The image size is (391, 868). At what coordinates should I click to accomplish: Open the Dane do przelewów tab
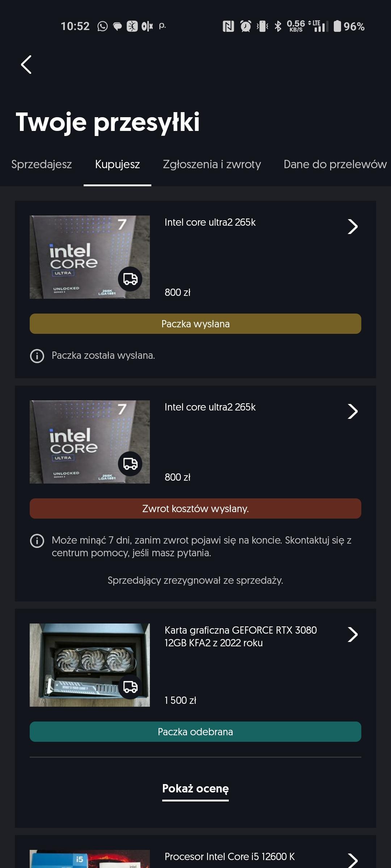[x=335, y=165]
